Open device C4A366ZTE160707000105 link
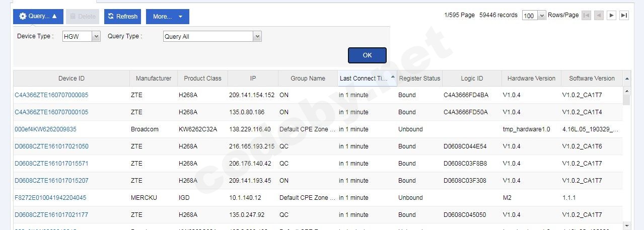Viewport: 644px width, 230px height. tap(51, 112)
